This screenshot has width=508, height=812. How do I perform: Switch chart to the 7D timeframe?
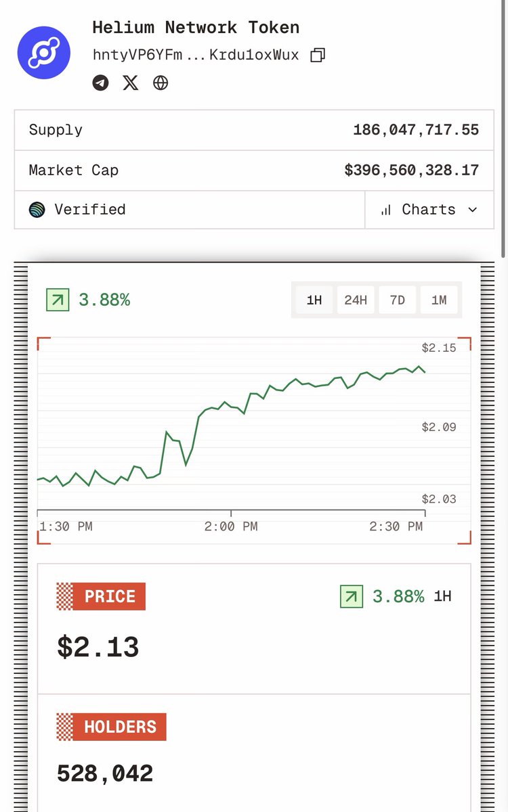398,300
